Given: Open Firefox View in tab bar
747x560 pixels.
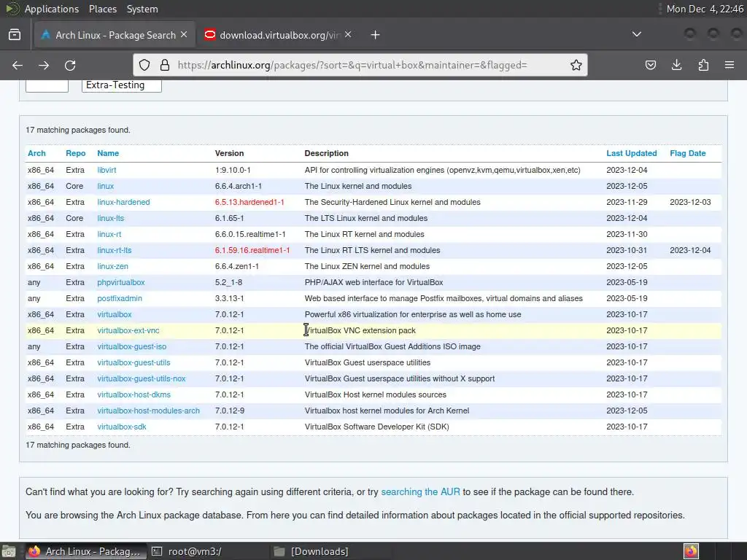Looking at the screenshot, I should [15, 35].
